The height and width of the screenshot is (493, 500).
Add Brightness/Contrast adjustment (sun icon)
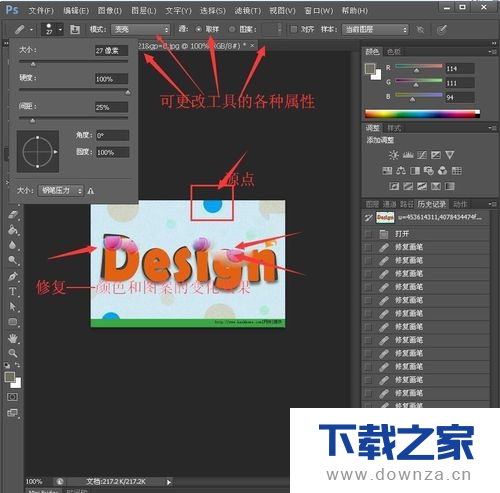[x=394, y=155]
